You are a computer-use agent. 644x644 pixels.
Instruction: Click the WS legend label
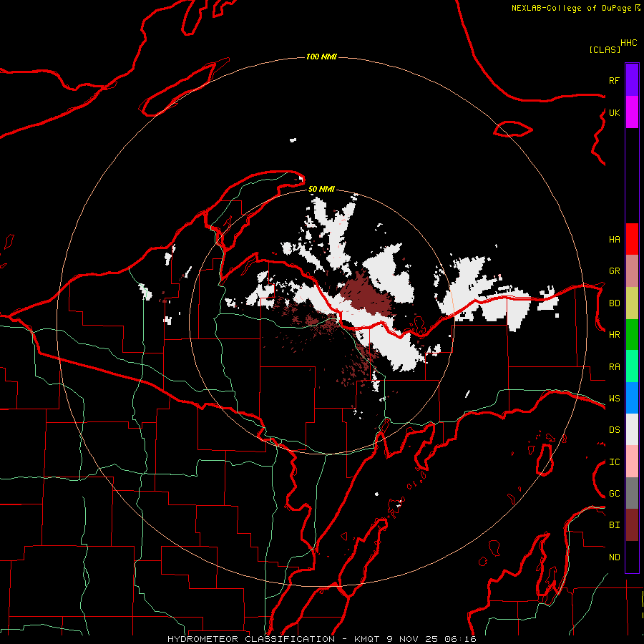coord(614,399)
